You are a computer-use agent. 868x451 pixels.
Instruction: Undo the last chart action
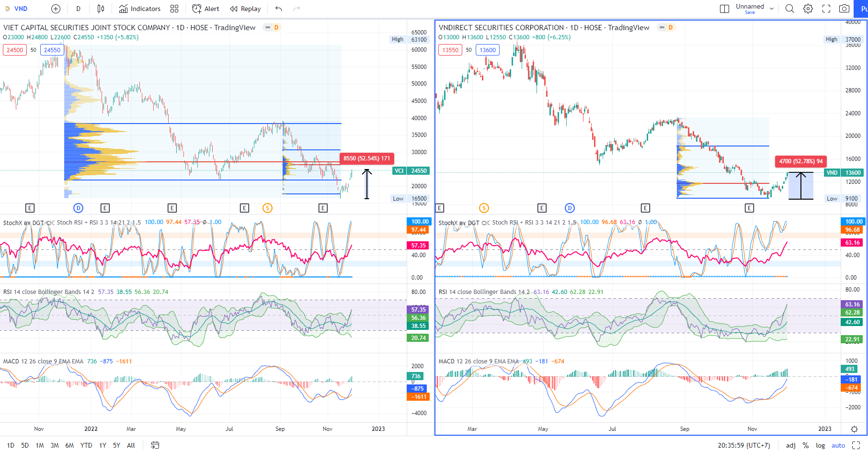279,9
